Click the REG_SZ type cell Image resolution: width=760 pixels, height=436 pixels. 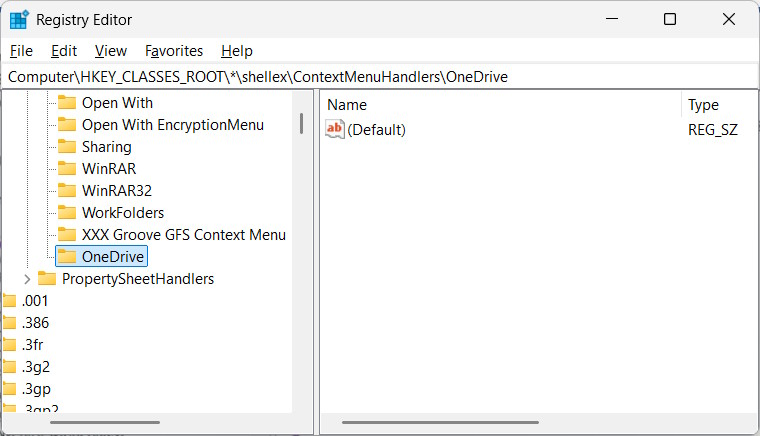click(x=713, y=130)
